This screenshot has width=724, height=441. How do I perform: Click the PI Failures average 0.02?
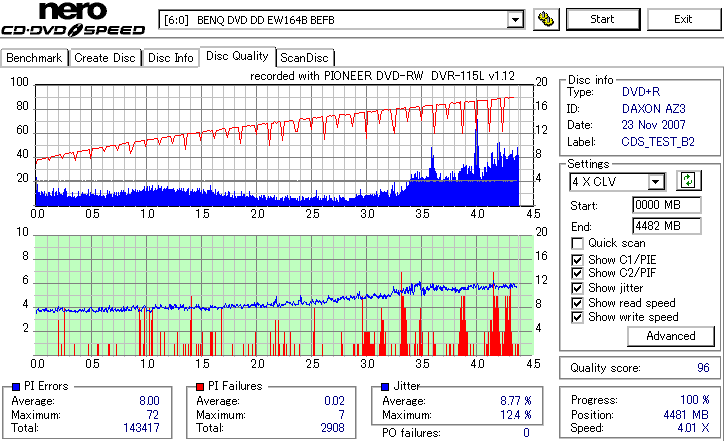pos(334,401)
